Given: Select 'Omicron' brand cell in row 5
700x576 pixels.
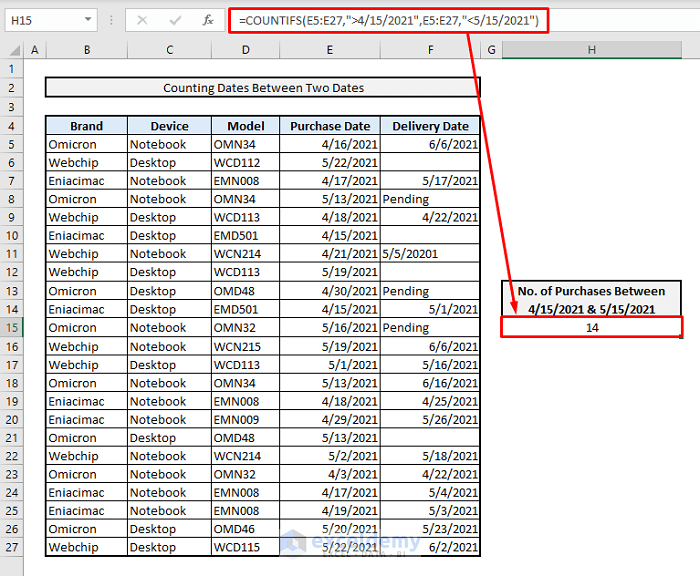Looking at the screenshot, I should pos(87,144).
